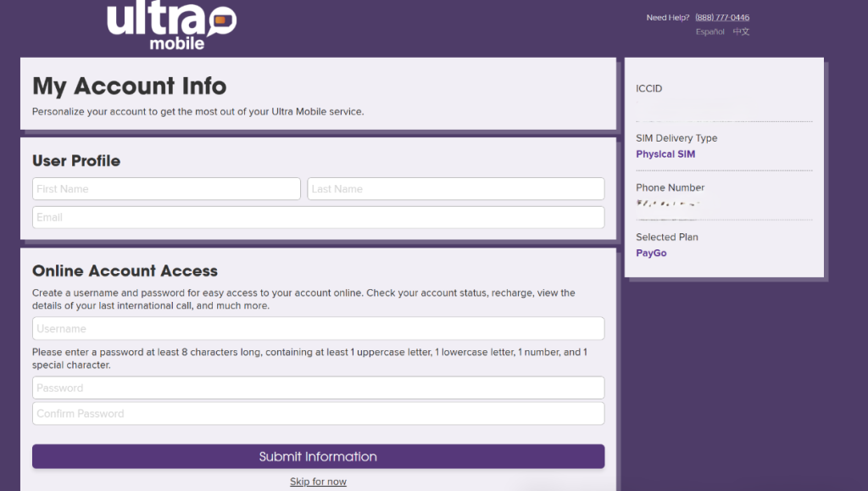Click the Confirm Password field

click(319, 414)
